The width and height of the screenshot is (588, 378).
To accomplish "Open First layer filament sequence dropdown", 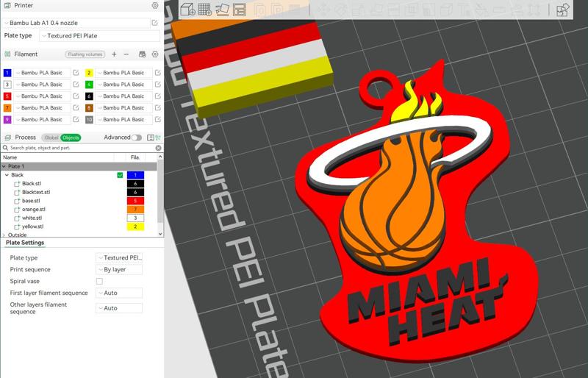I will (119, 293).
